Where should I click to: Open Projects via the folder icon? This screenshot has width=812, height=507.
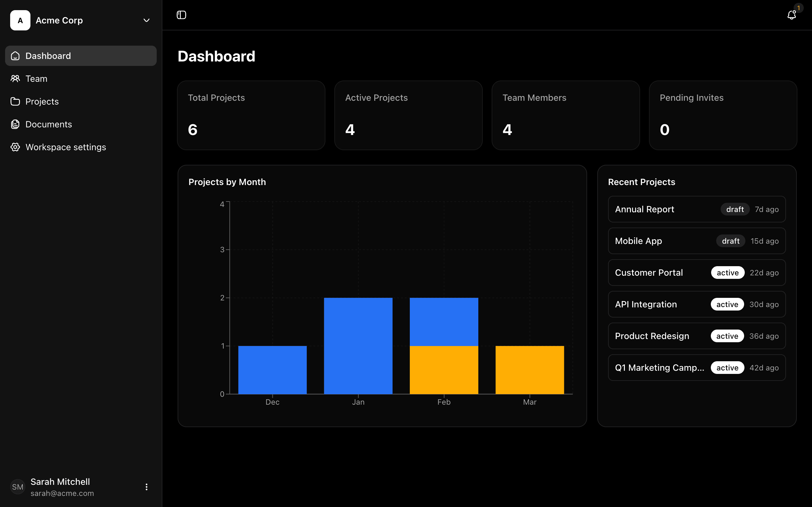pos(15,101)
